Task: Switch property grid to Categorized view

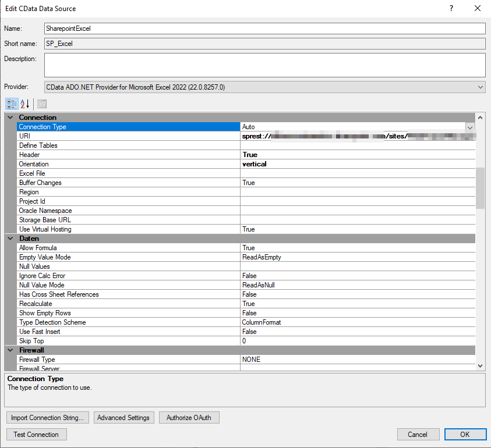Action: pyautogui.click(x=12, y=104)
